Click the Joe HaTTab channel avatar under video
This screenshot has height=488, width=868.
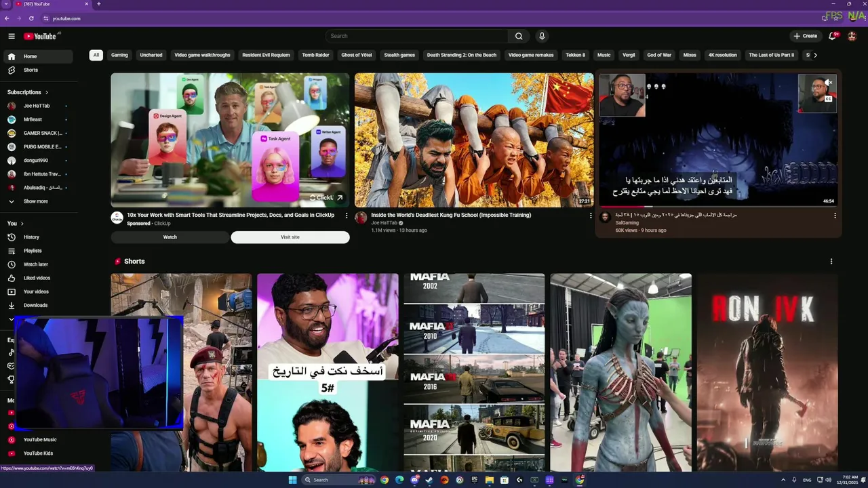tap(361, 218)
